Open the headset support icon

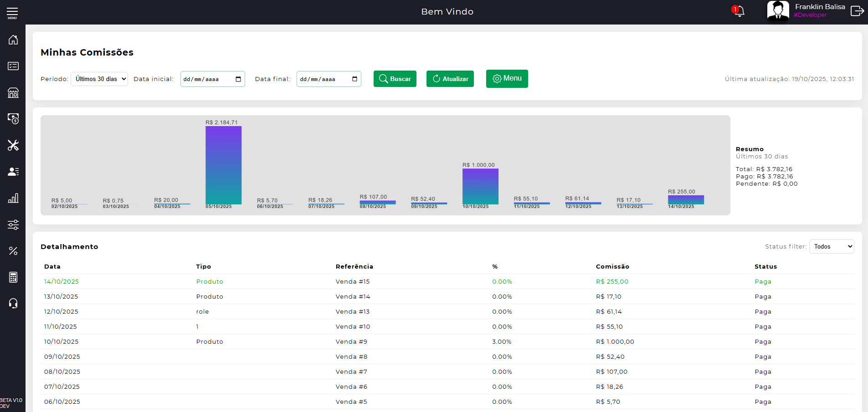(13, 303)
